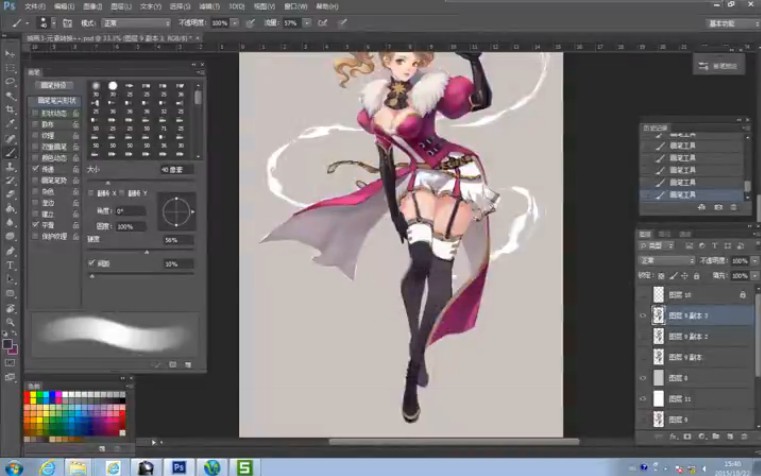The image size is (761, 476).
Task: Delete layer using trash icon
Action: [x=744, y=437]
